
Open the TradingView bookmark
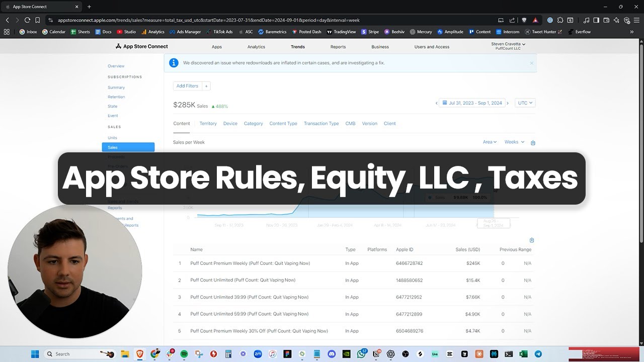(x=341, y=32)
